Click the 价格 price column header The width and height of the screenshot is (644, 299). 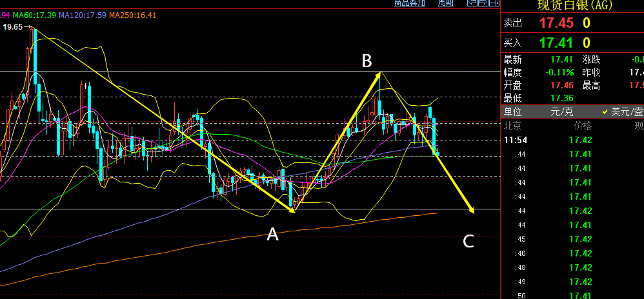pos(582,125)
